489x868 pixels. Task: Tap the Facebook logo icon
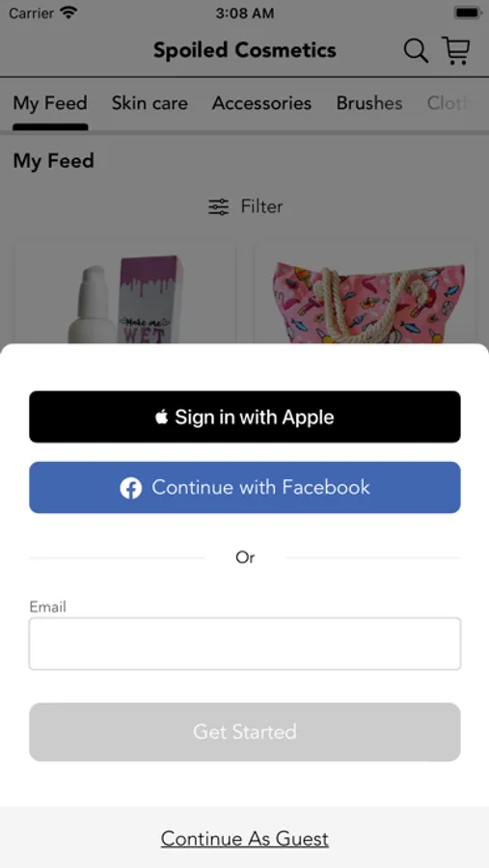click(x=131, y=488)
